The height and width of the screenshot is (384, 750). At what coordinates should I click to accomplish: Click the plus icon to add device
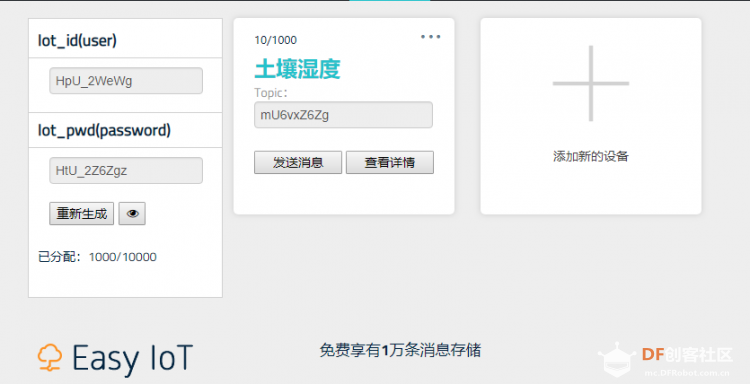pyautogui.click(x=591, y=83)
